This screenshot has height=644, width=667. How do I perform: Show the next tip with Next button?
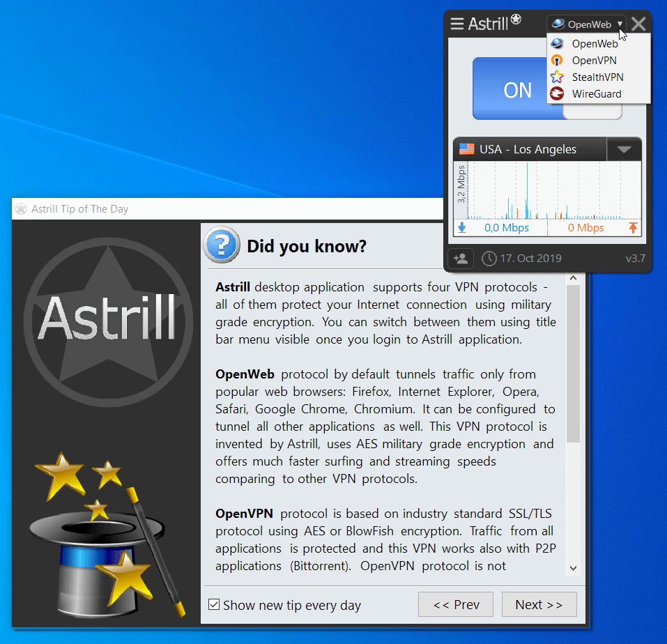(x=539, y=604)
